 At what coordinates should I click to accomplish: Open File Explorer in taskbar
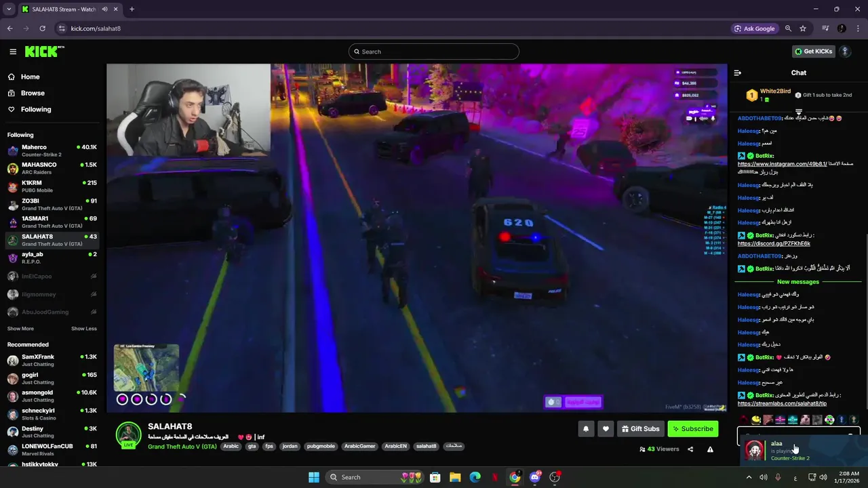455,477
